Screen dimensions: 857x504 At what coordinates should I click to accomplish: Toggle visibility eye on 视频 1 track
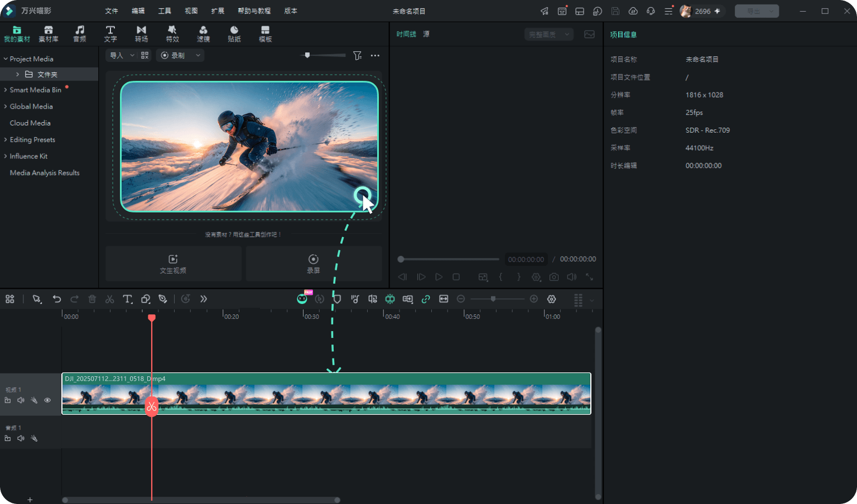coord(47,400)
